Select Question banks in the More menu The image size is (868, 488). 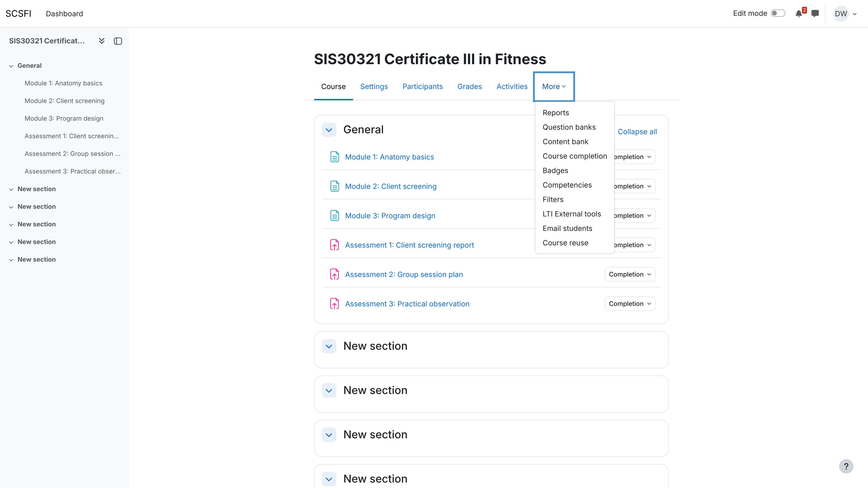click(x=569, y=127)
